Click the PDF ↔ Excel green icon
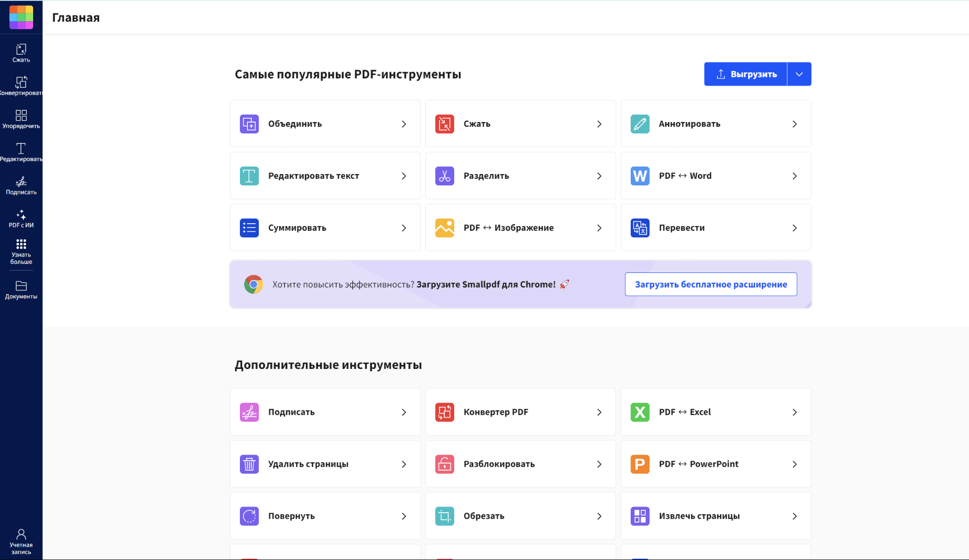The height and width of the screenshot is (560, 969). point(640,412)
